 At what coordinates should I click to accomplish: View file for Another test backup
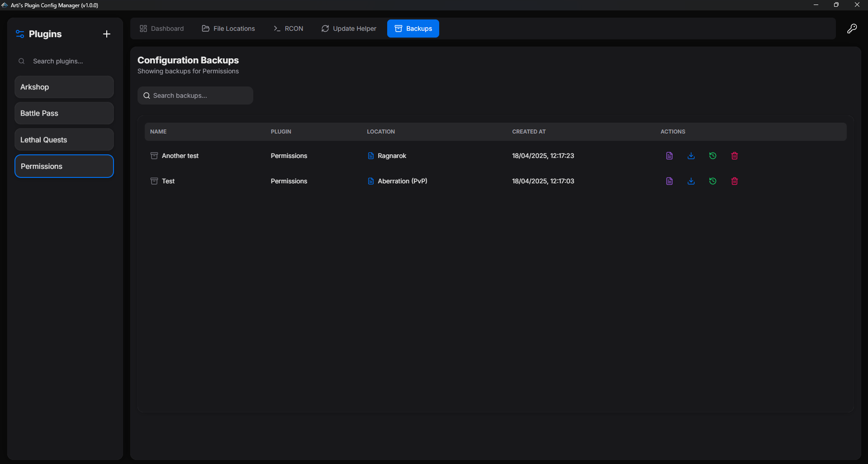(669, 156)
